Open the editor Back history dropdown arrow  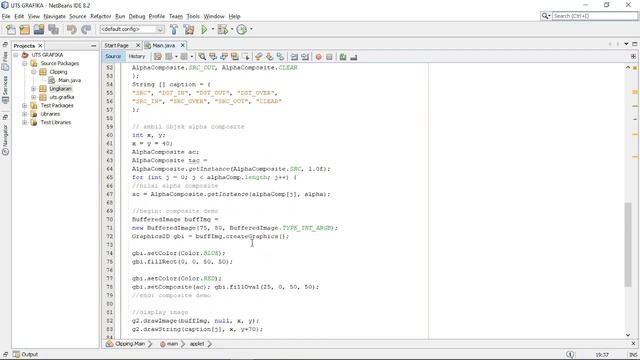[176, 57]
